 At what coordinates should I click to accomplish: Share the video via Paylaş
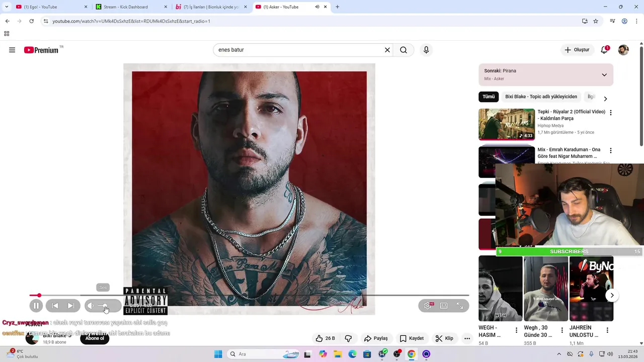[376, 338]
